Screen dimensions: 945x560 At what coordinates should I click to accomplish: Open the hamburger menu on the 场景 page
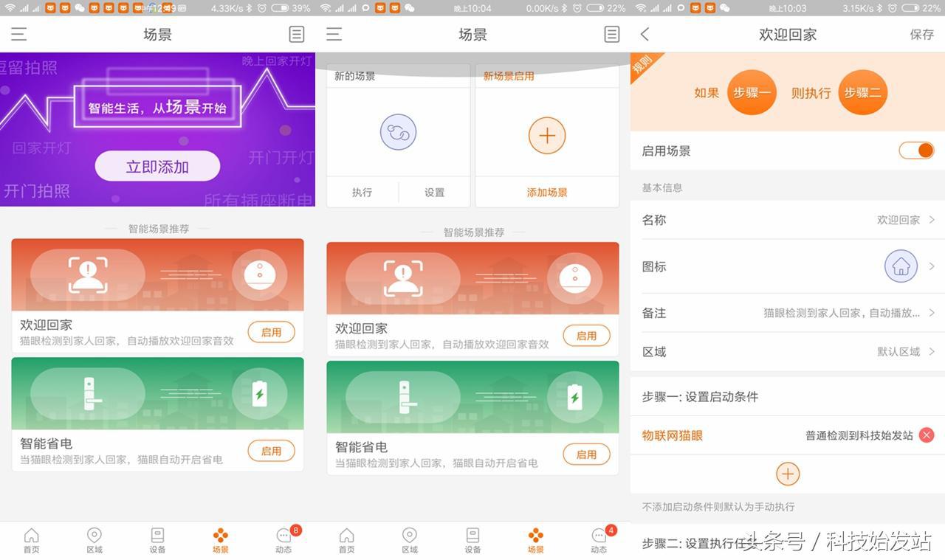tap(19, 34)
